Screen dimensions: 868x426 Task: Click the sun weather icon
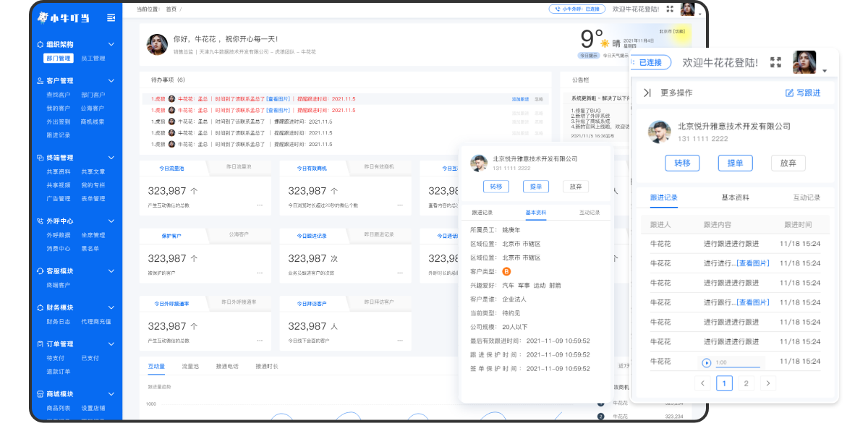click(605, 43)
